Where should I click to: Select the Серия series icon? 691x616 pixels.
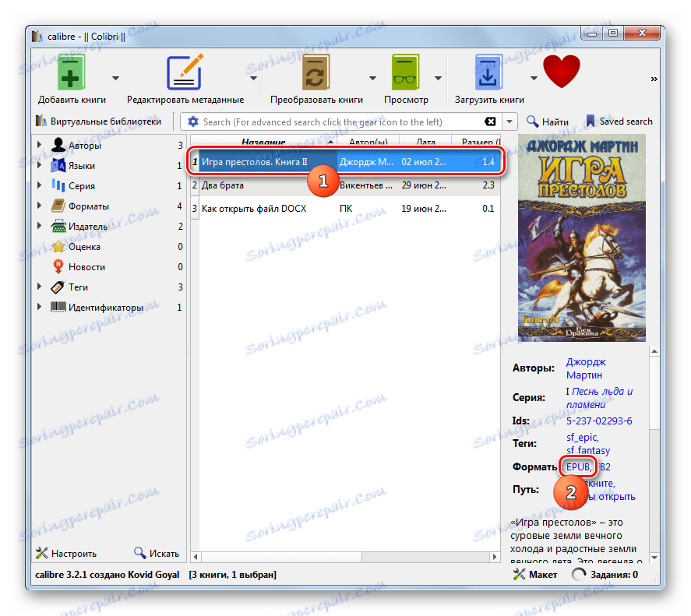58,185
